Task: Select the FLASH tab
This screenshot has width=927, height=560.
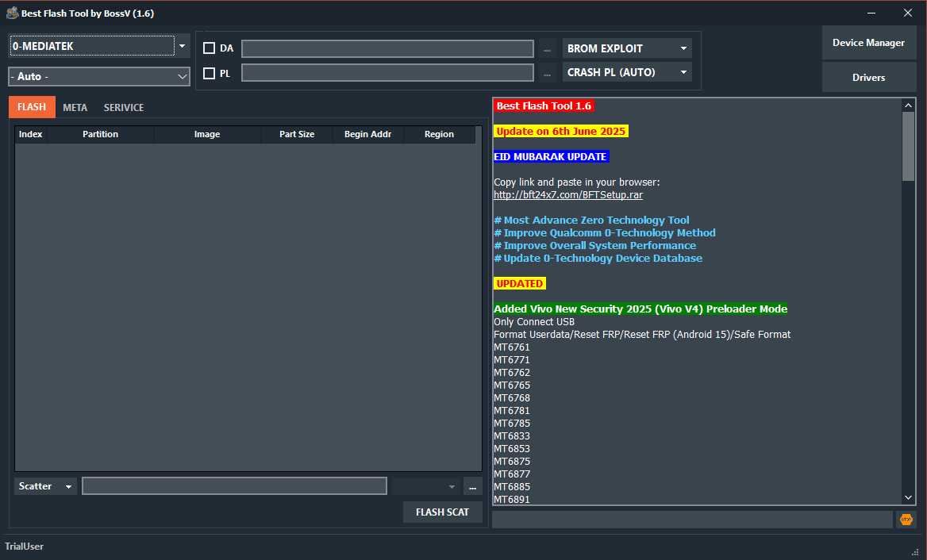Action: [x=32, y=107]
